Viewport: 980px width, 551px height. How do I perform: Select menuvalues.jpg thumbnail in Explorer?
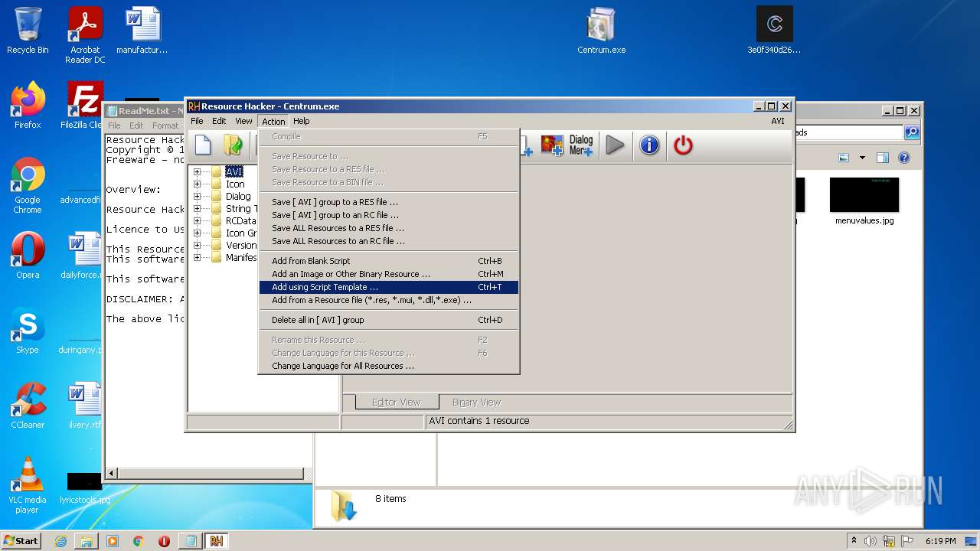[x=864, y=202]
